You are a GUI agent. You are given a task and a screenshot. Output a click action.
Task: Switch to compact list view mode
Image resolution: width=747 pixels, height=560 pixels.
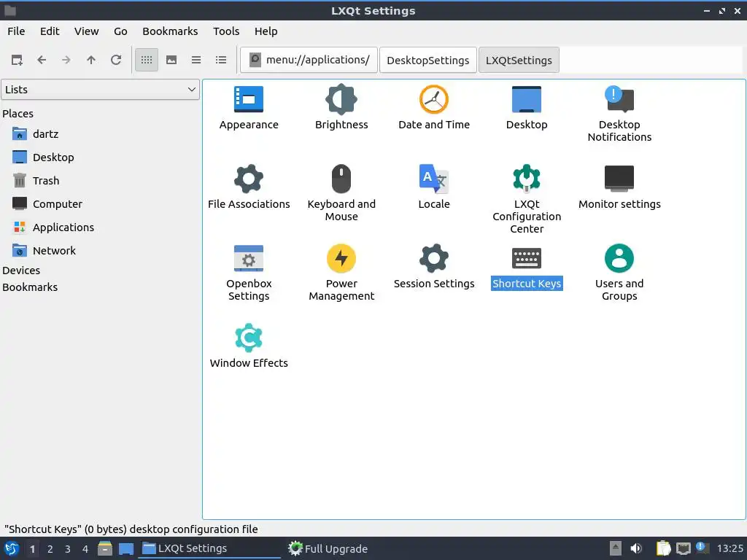196,60
